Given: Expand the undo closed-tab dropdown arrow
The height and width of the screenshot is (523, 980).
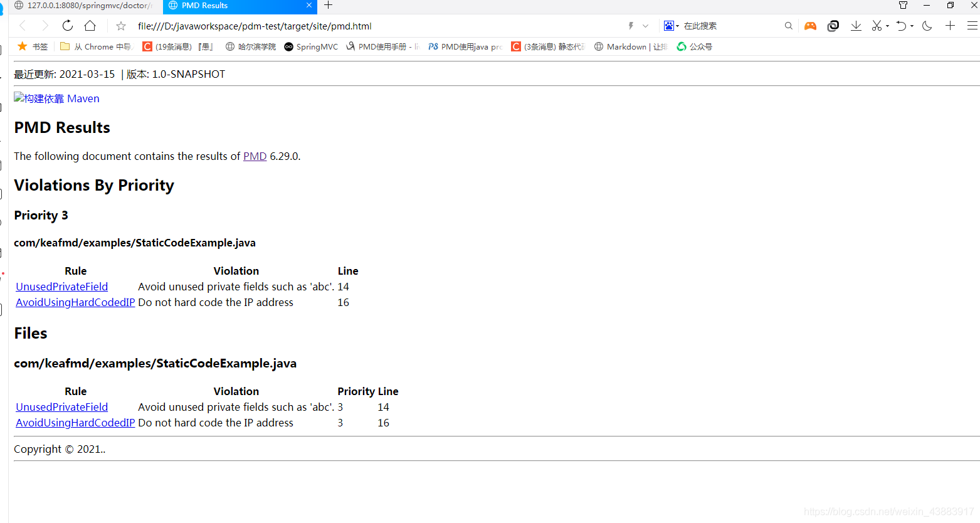Looking at the screenshot, I should (x=912, y=26).
